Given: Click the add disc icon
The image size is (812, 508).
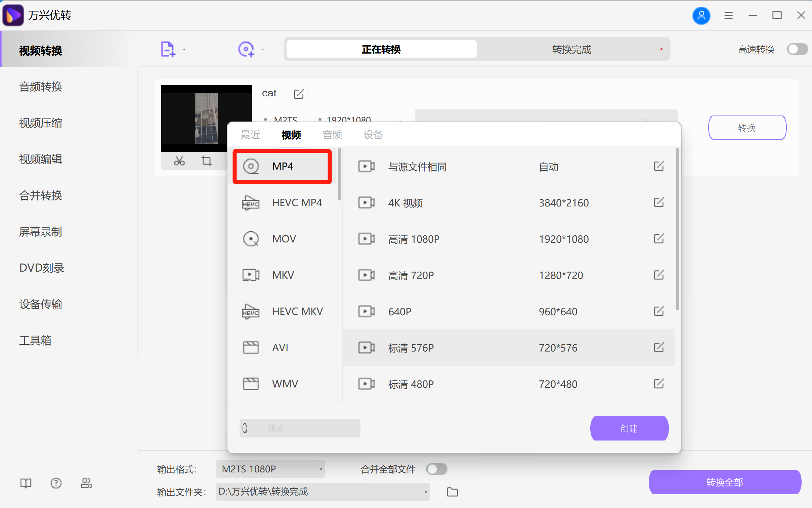Looking at the screenshot, I should tap(246, 49).
